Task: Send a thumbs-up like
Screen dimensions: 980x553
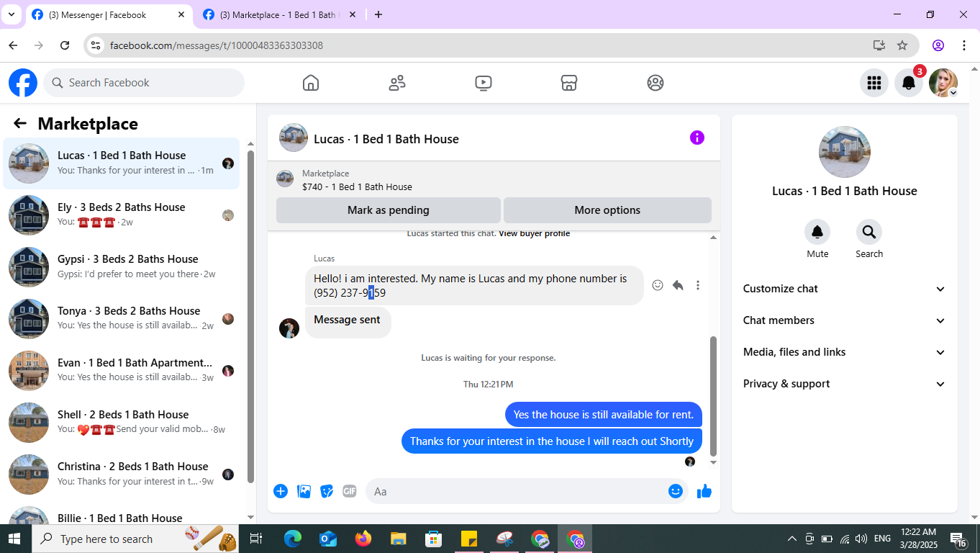Action: (x=704, y=491)
